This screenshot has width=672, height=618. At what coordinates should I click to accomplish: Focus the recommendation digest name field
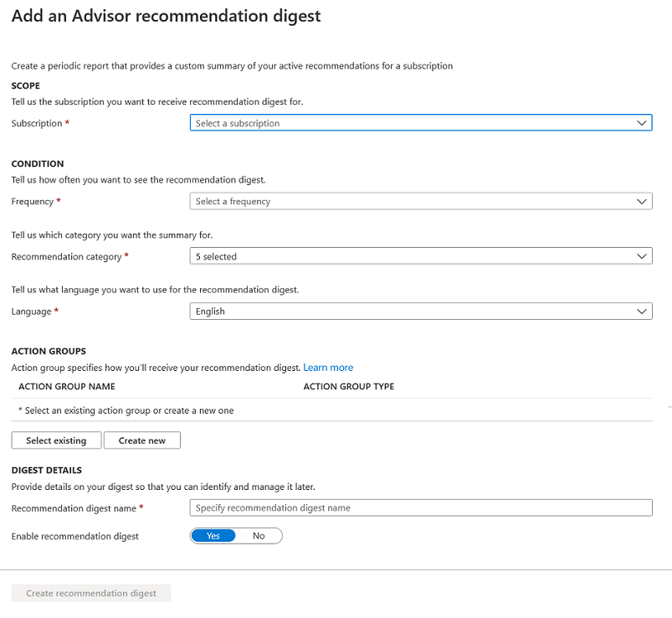(x=421, y=508)
